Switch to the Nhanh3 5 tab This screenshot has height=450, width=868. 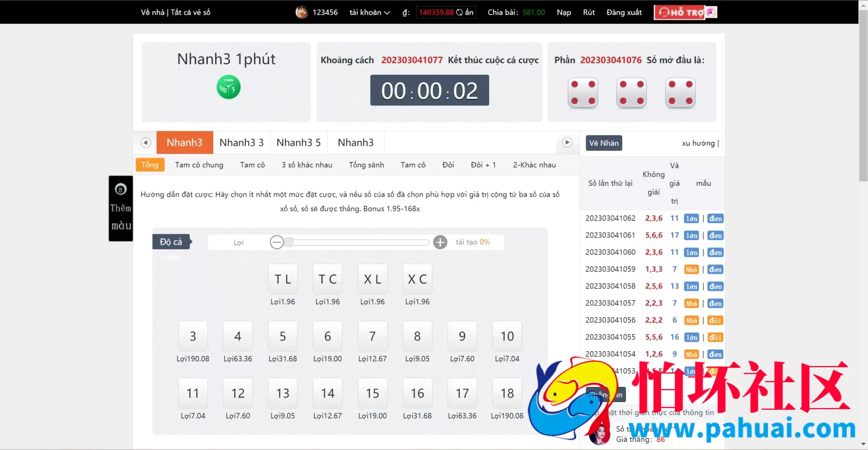[298, 143]
